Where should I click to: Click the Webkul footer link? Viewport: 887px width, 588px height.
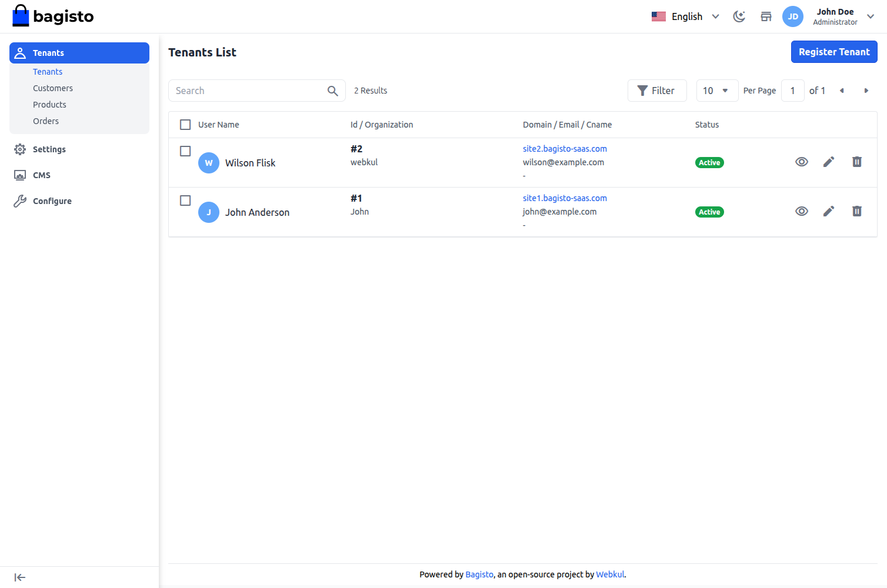610,574
